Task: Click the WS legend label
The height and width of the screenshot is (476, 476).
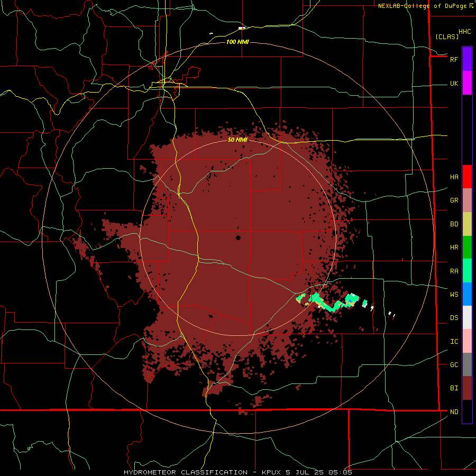Action: (x=454, y=294)
